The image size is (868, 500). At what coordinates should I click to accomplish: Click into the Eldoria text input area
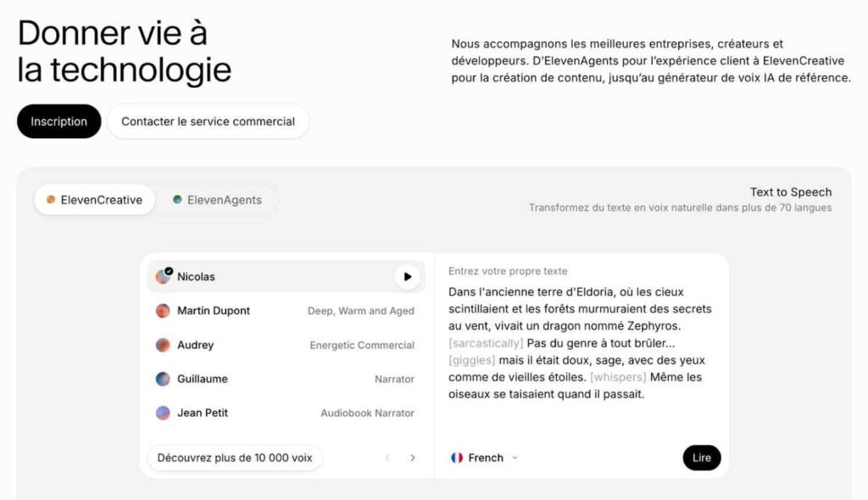[x=580, y=343]
